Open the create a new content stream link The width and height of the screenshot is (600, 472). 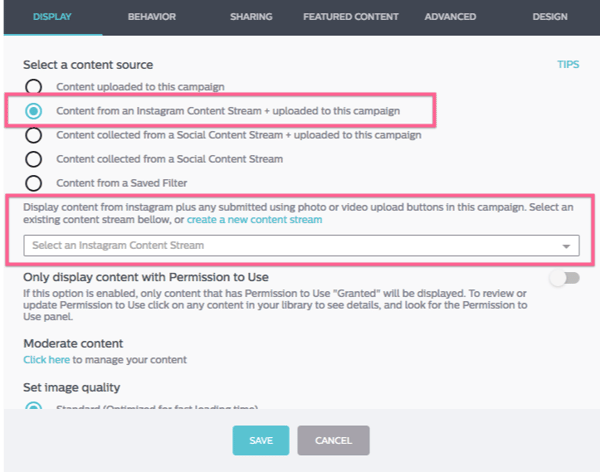(254, 220)
